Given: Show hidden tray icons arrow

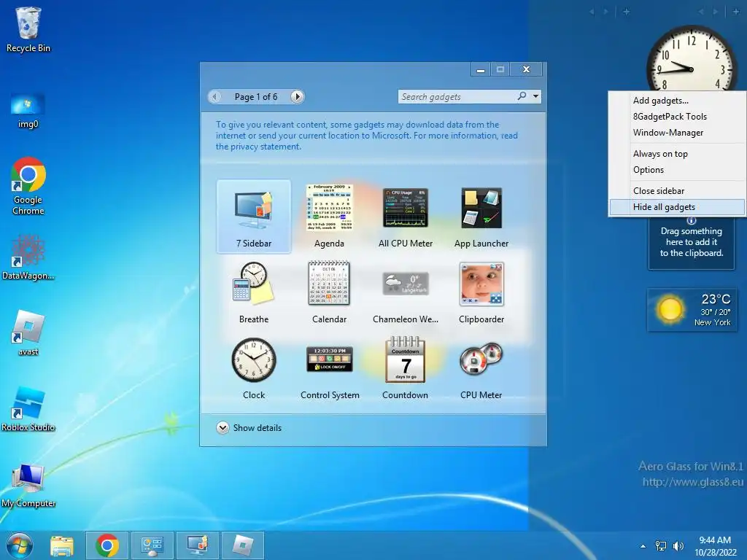Looking at the screenshot, I should click(x=643, y=546).
